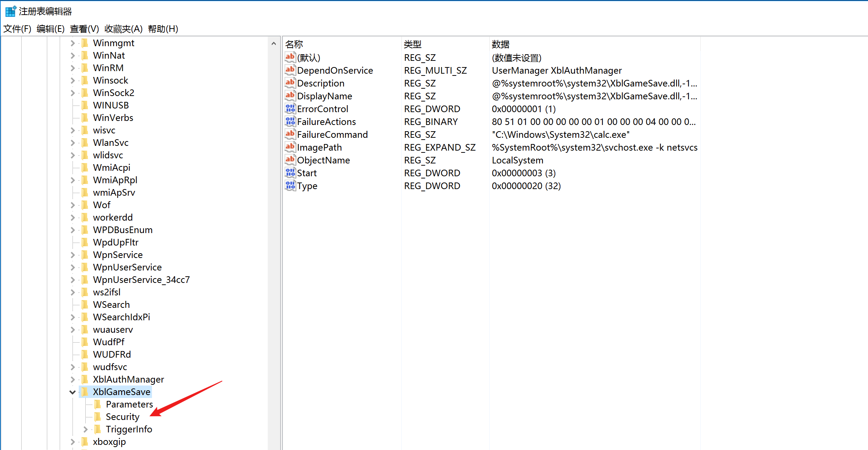Click the ab icon of FailureCommand entry
This screenshot has height=450, width=868.
290,134
